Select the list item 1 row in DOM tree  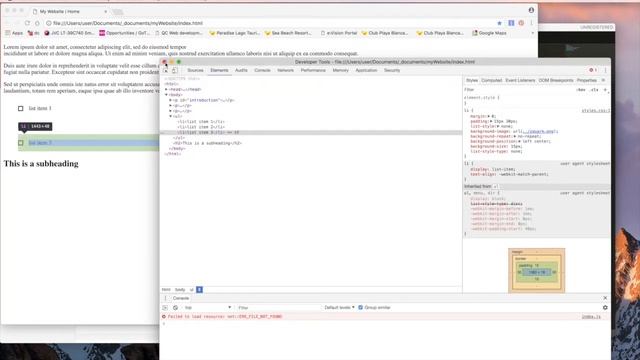coord(311,122)
